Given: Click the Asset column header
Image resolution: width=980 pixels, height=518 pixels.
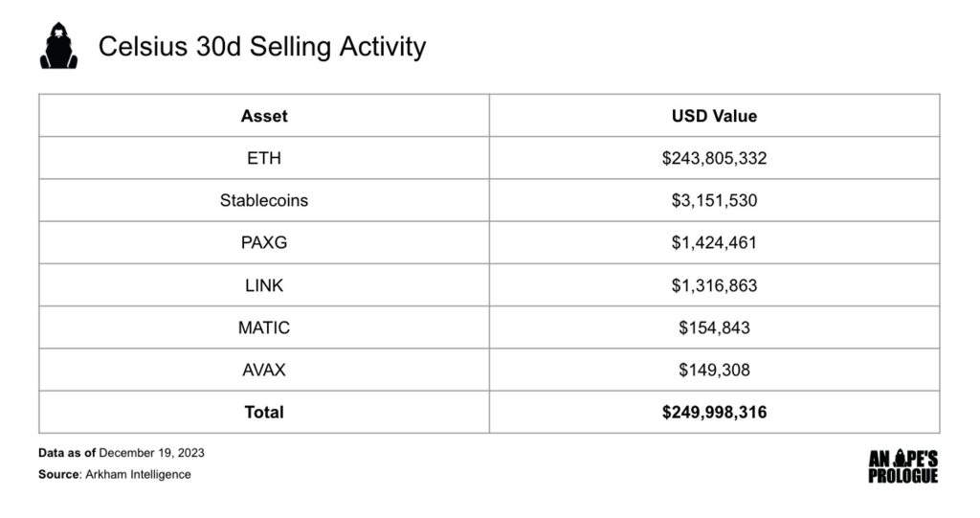Looking at the screenshot, I should pos(264,116).
